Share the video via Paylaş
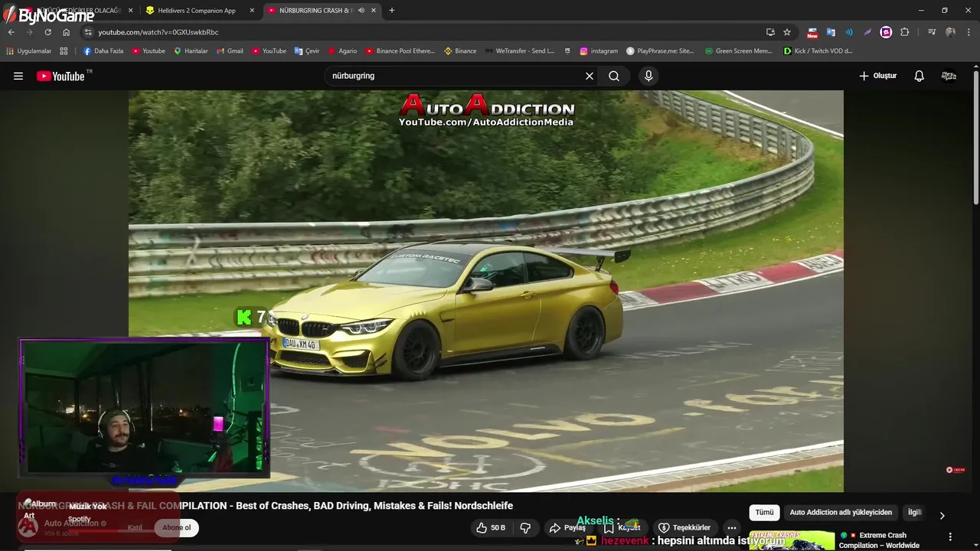 pos(567,527)
